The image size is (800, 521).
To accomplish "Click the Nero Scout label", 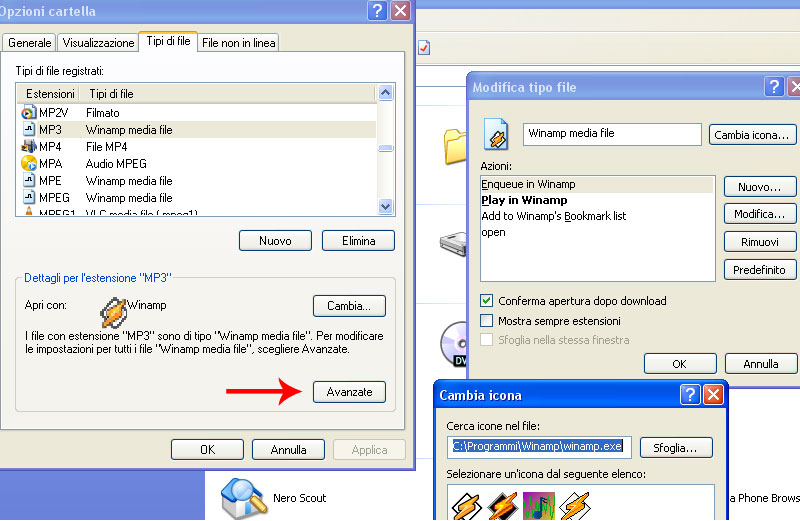I will (x=299, y=498).
